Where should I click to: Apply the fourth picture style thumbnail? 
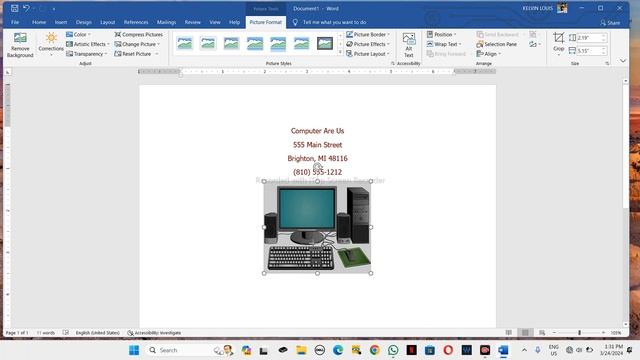(255, 43)
